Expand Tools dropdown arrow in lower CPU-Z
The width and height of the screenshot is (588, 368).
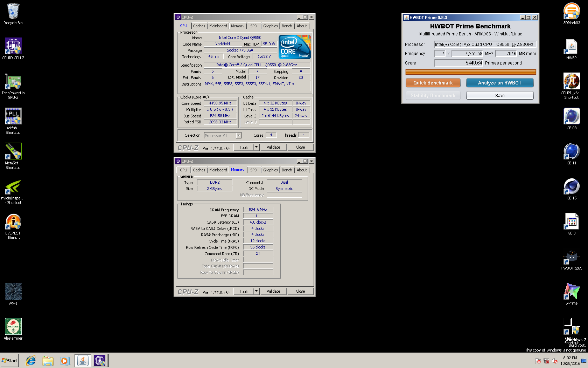tap(256, 291)
